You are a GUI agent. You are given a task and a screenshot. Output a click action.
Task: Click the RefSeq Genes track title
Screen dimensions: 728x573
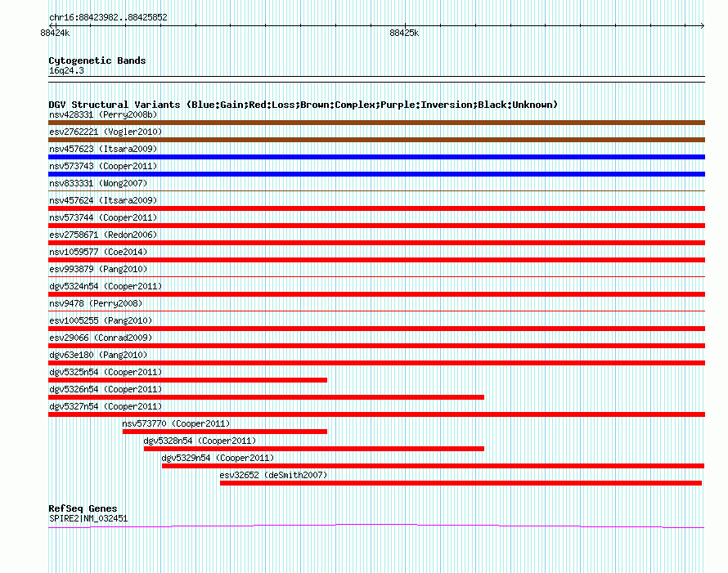click(83, 508)
